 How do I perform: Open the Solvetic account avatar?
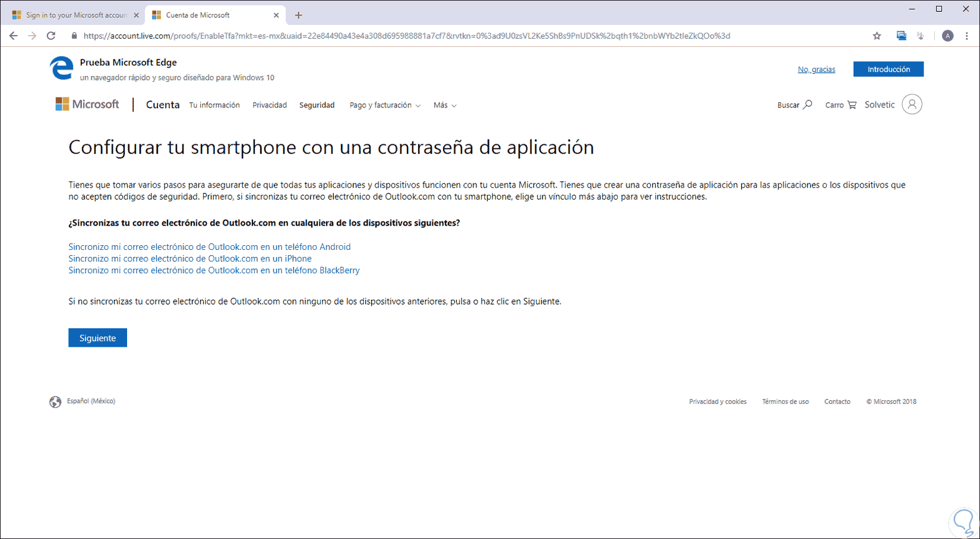(x=912, y=104)
